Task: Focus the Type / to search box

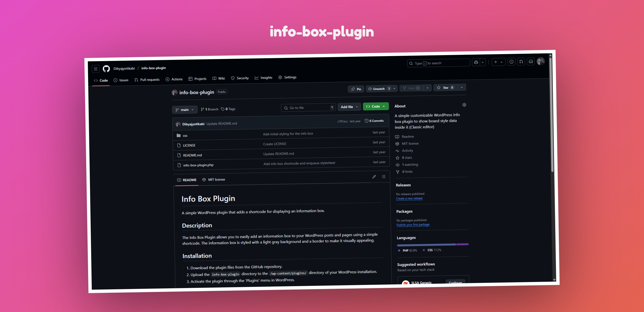Action: click(438, 63)
